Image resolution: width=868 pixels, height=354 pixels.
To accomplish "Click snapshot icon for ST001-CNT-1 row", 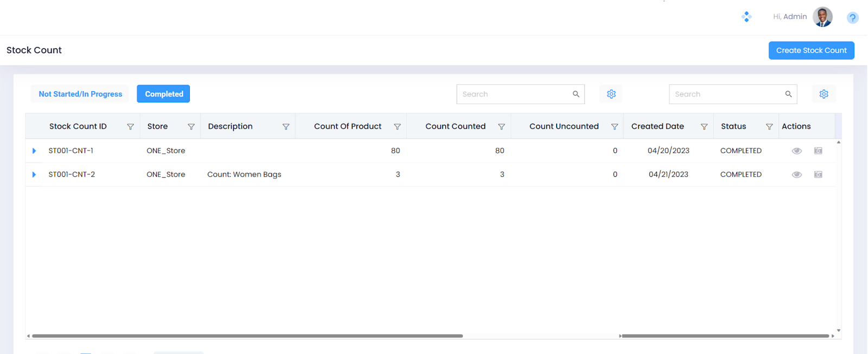I will pyautogui.click(x=818, y=151).
